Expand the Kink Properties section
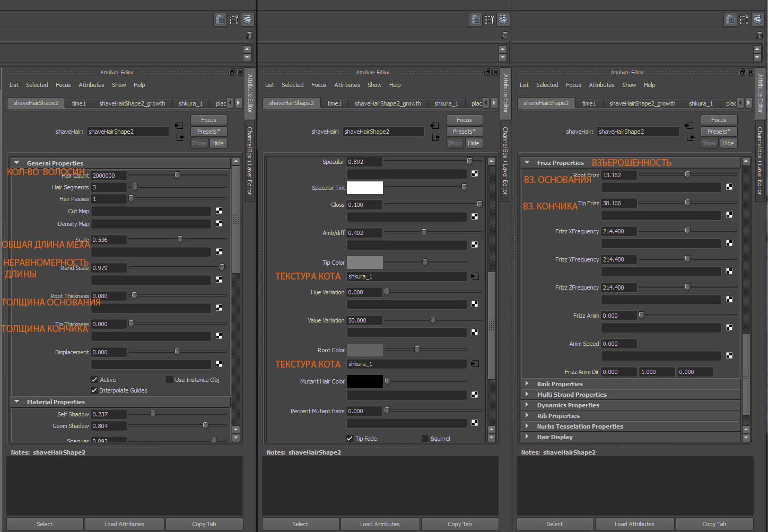 pos(527,383)
